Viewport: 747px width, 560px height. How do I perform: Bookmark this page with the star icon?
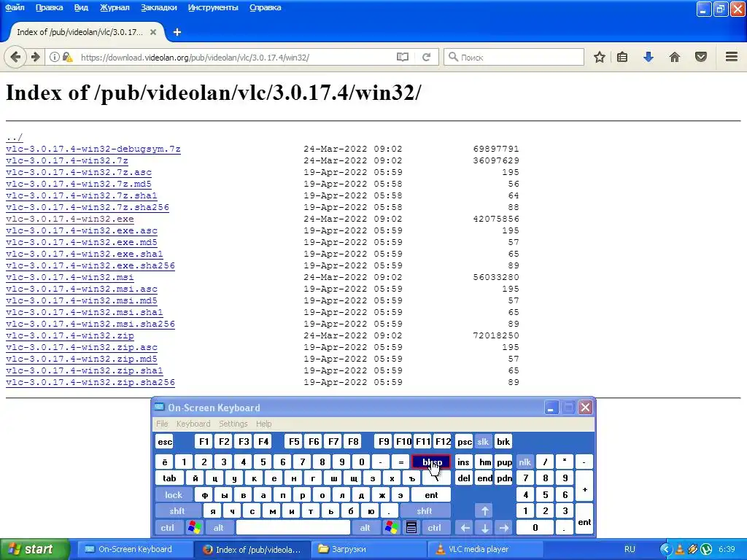tap(600, 57)
